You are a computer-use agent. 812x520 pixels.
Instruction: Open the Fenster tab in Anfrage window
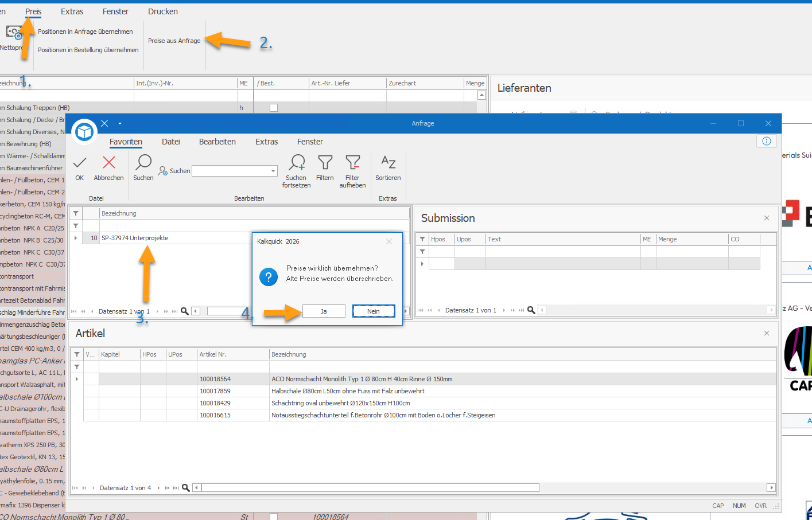tap(310, 142)
